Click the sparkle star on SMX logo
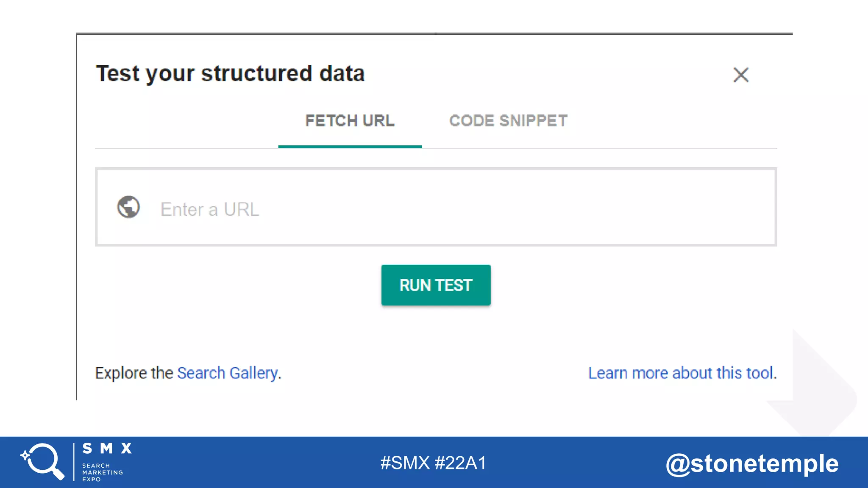868x488 pixels. pos(25,456)
